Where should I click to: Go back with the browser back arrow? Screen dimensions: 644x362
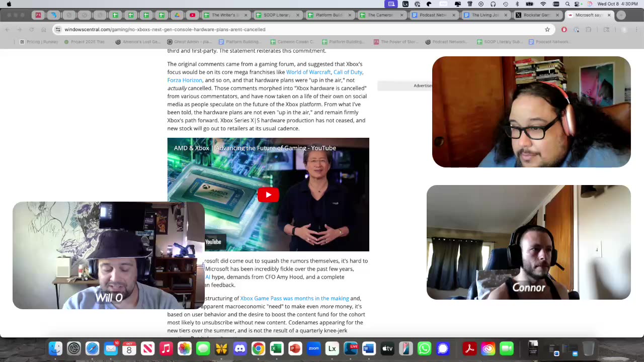[x=8, y=29]
